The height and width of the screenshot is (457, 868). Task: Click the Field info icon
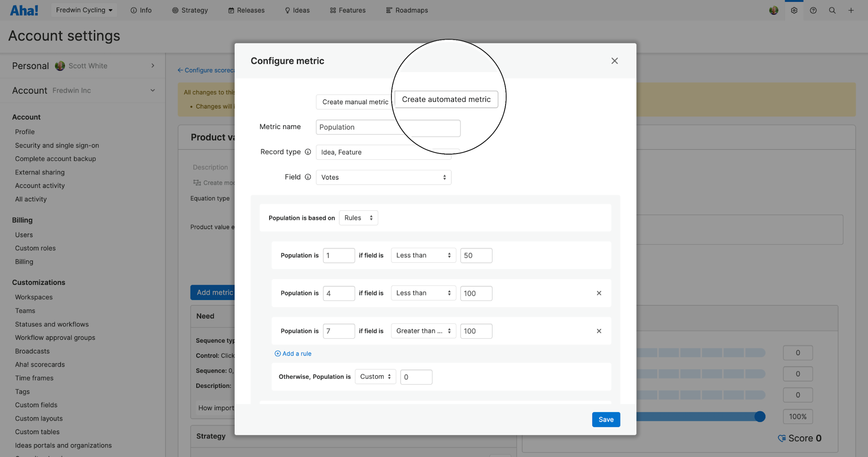tap(308, 177)
